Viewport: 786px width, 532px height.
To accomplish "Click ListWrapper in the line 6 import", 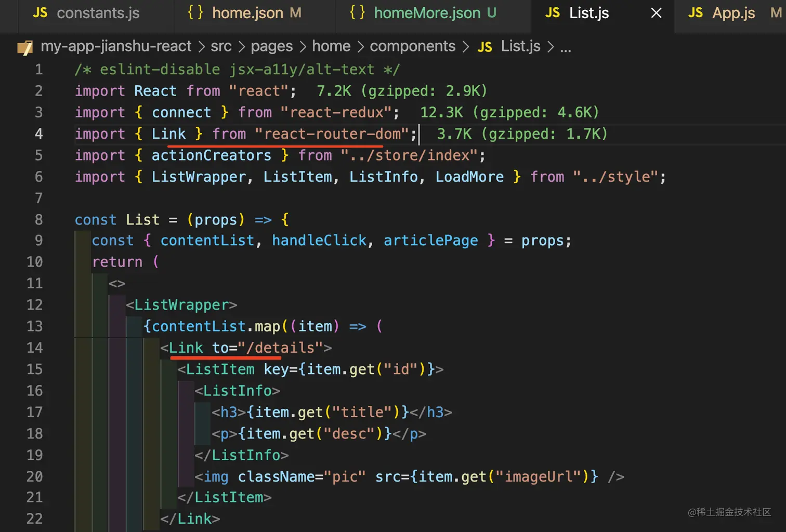I will (x=199, y=177).
